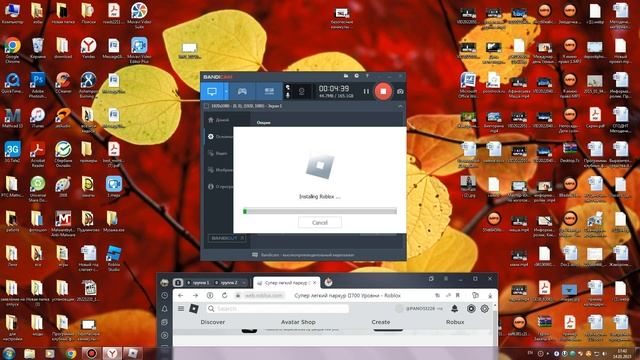Open browser sidebar history clock icon

tap(164, 295)
